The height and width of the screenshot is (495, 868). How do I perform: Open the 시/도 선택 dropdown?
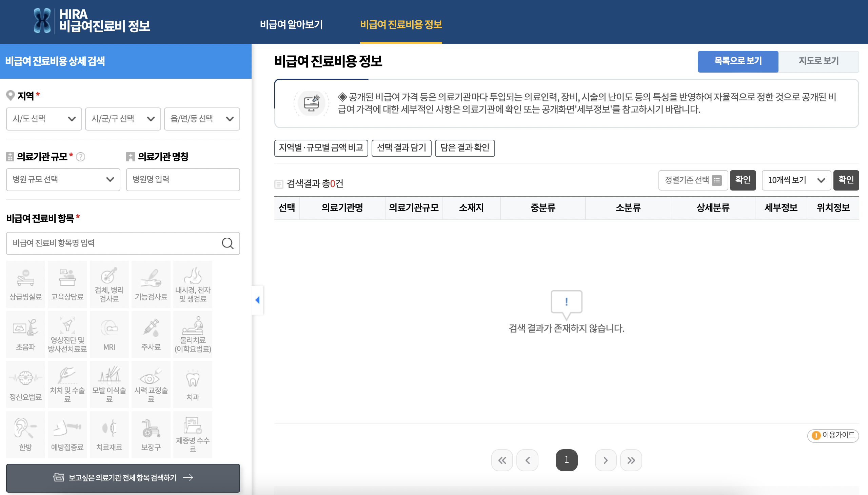point(44,119)
